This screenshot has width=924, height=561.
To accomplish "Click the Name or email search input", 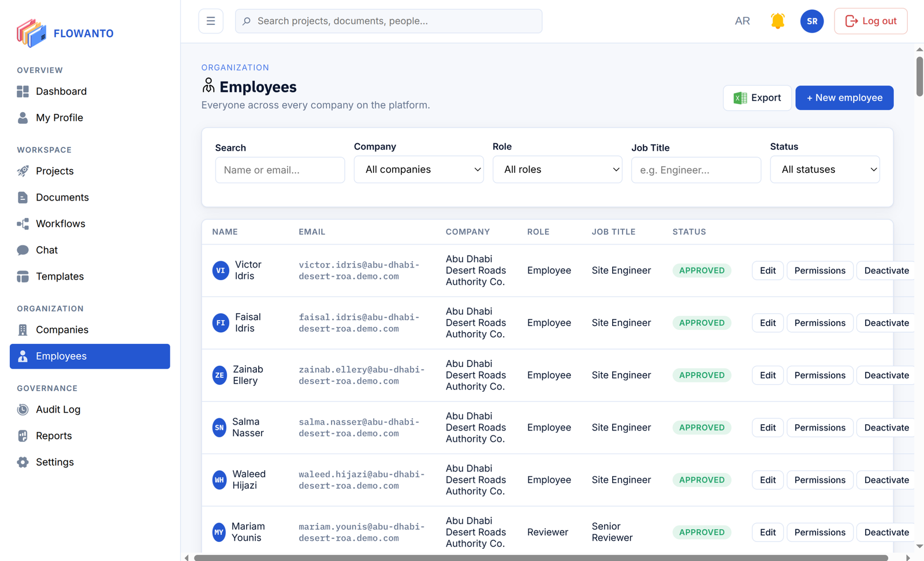I will 280,170.
